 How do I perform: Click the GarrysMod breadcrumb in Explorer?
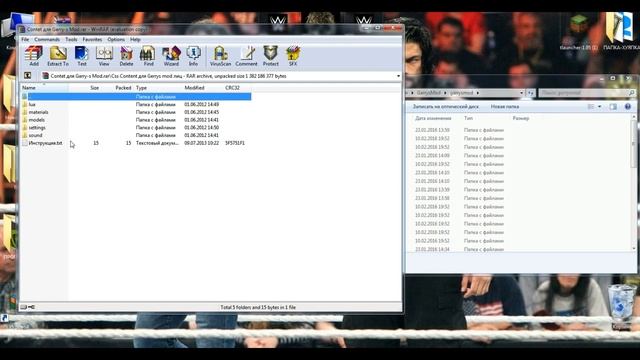429,93
